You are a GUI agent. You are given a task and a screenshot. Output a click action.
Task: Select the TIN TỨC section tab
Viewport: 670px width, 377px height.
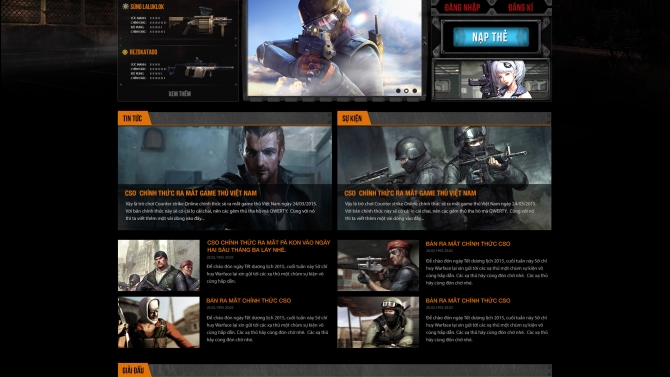click(x=133, y=118)
